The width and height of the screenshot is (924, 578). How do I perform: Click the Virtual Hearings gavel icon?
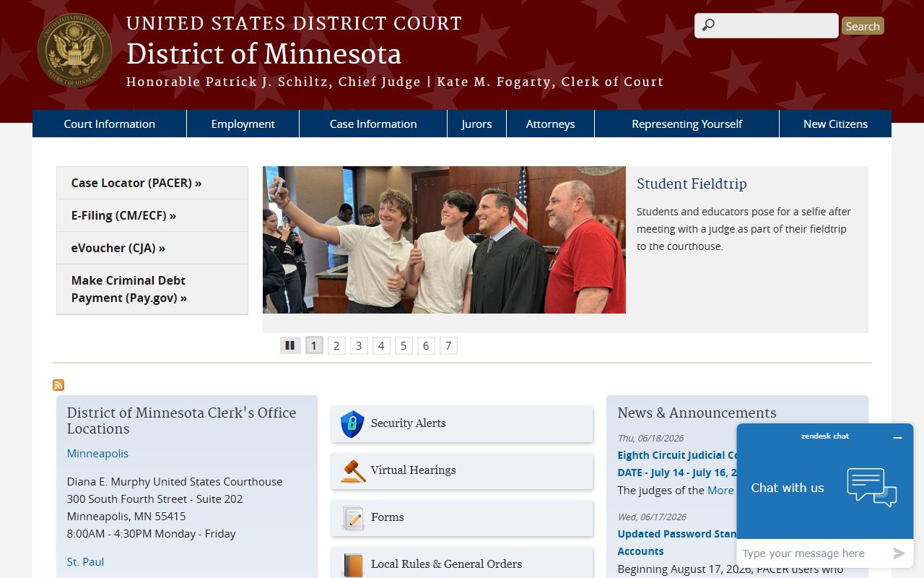point(353,470)
